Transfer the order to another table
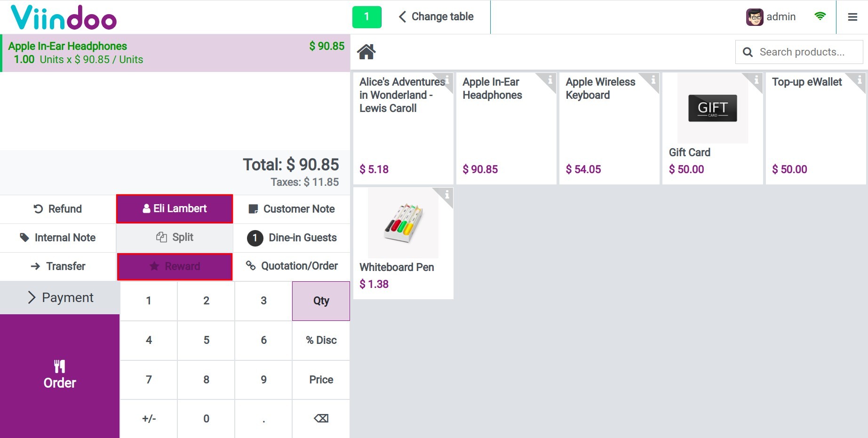Image resolution: width=868 pixels, height=438 pixels. [58, 266]
